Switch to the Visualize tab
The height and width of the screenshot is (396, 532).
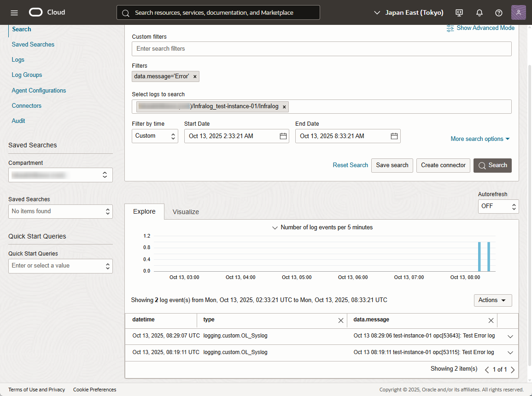point(186,212)
